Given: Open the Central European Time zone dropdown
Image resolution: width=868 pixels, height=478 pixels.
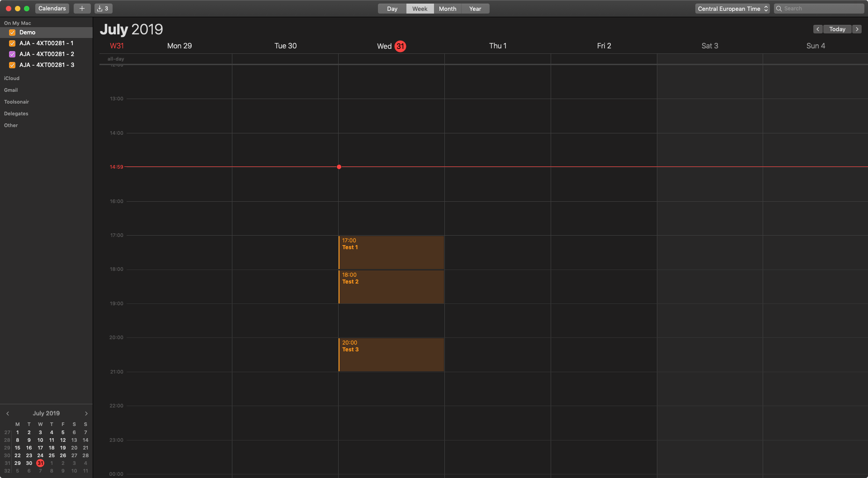Looking at the screenshot, I should (x=732, y=9).
